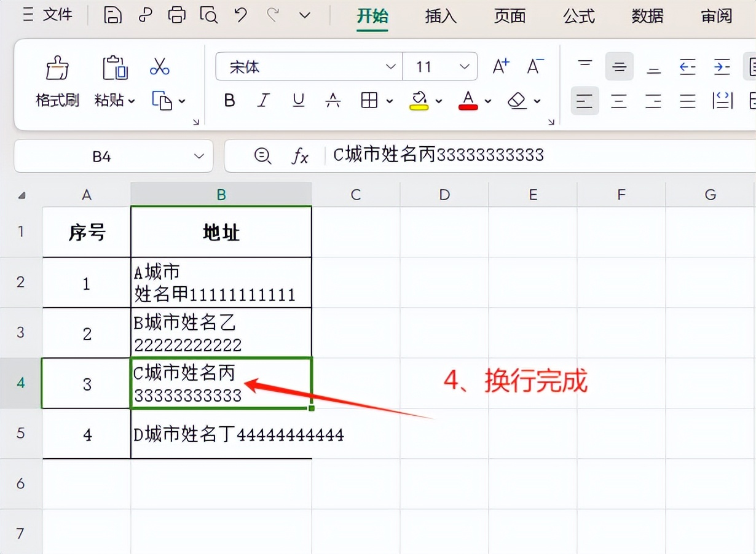Apply red font color
Image resolution: width=756 pixels, height=554 pixels.
tap(468, 101)
